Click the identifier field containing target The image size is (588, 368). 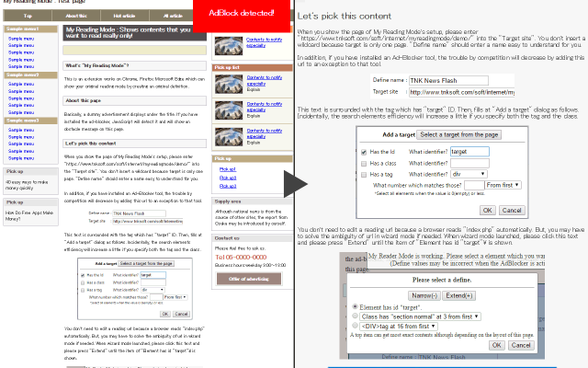click(x=469, y=151)
